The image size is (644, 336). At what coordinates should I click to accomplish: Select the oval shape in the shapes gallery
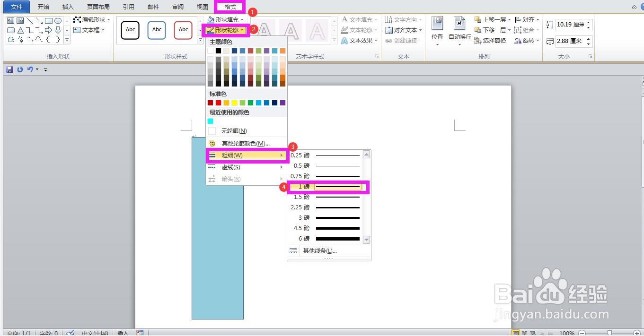coord(58,21)
